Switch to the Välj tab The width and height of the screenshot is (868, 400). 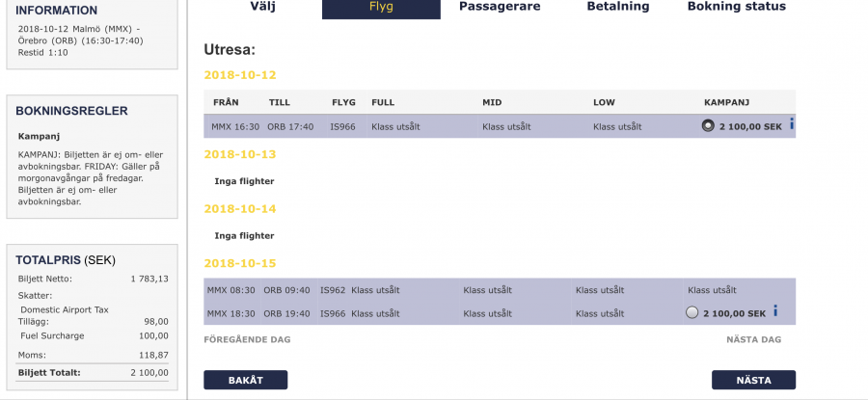[x=262, y=7]
